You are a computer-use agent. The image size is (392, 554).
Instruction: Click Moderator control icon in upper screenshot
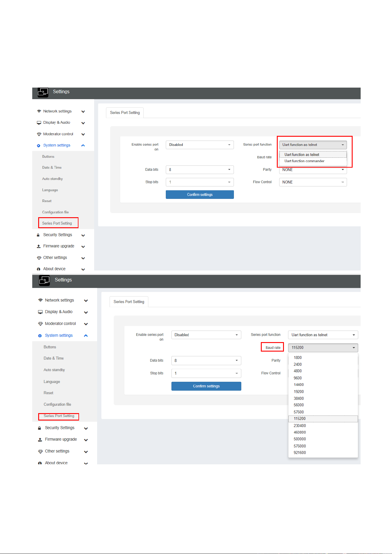coord(39,134)
